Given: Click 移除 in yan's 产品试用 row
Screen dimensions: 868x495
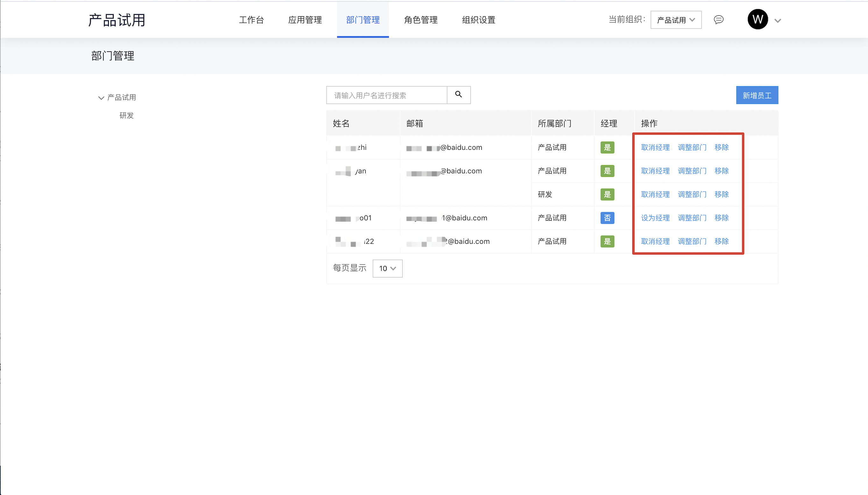Looking at the screenshot, I should click(x=721, y=171).
